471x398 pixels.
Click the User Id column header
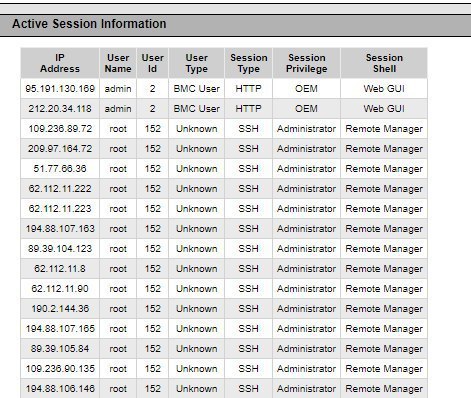(153, 63)
